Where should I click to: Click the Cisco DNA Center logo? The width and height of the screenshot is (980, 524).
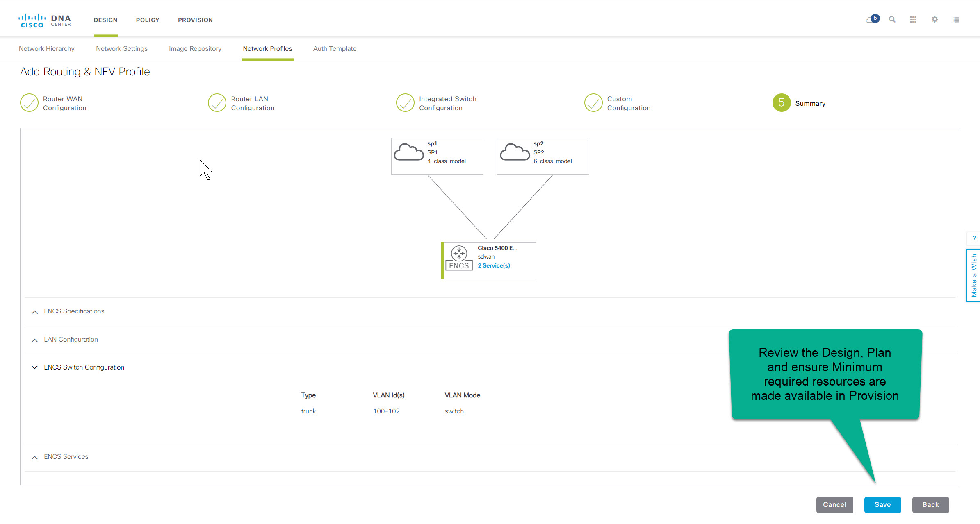(45, 20)
